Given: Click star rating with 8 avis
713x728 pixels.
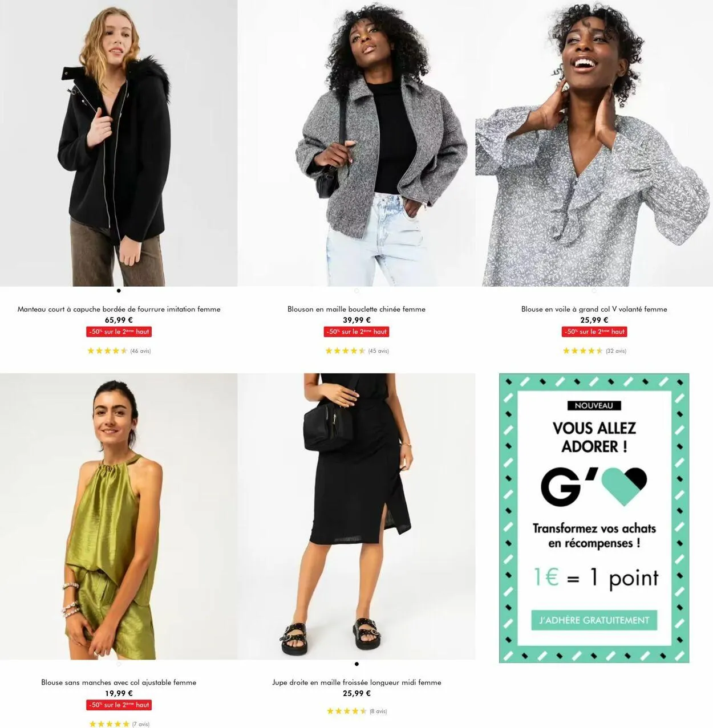Looking at the screenshot, I should click(x=356, y=711).
